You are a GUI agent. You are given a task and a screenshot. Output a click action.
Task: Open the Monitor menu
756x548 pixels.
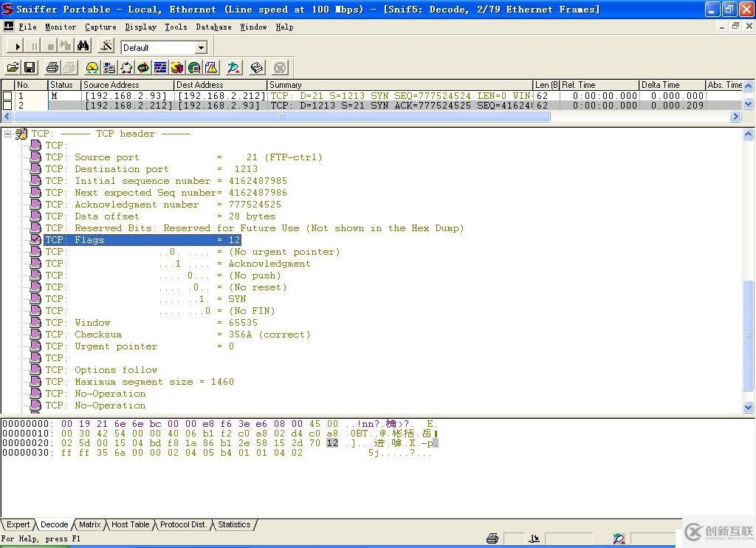click(x=61, y=27)
